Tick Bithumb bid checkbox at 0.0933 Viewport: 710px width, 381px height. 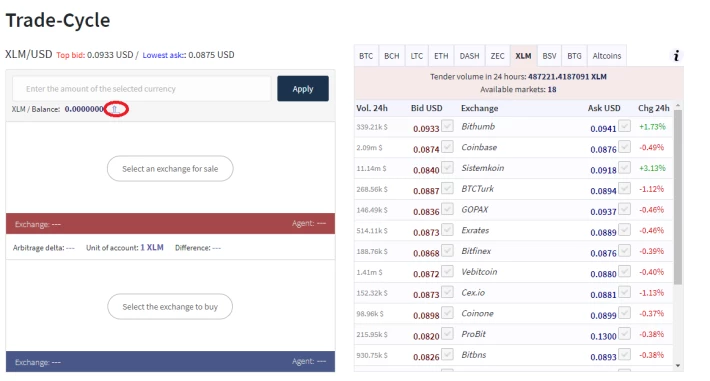coord(447,125)
